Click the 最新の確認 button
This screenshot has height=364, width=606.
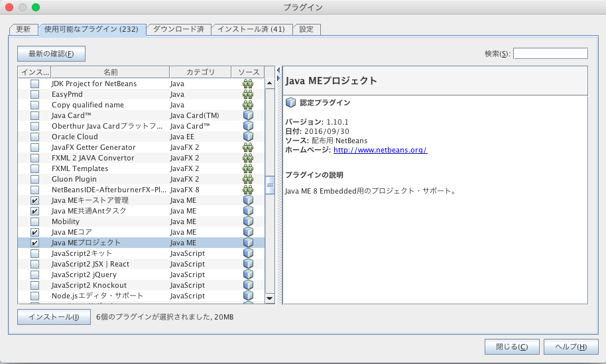(52, 54)
